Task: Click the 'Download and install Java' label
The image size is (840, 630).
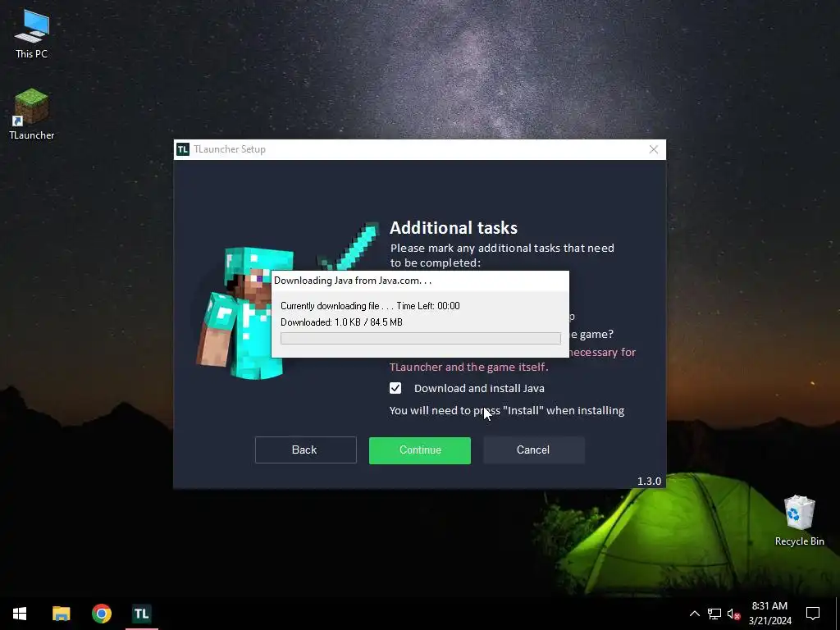Action: click(x=479, y=388)
